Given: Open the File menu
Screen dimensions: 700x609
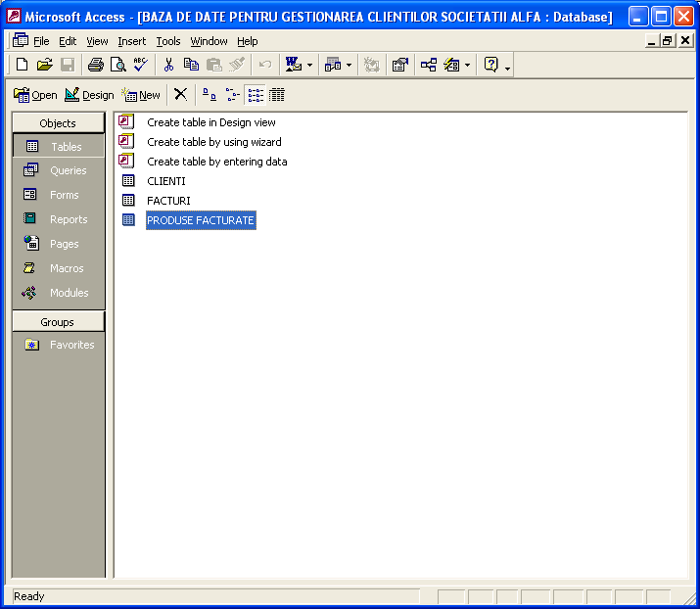Looking at the screenshot, I should 41,41.
